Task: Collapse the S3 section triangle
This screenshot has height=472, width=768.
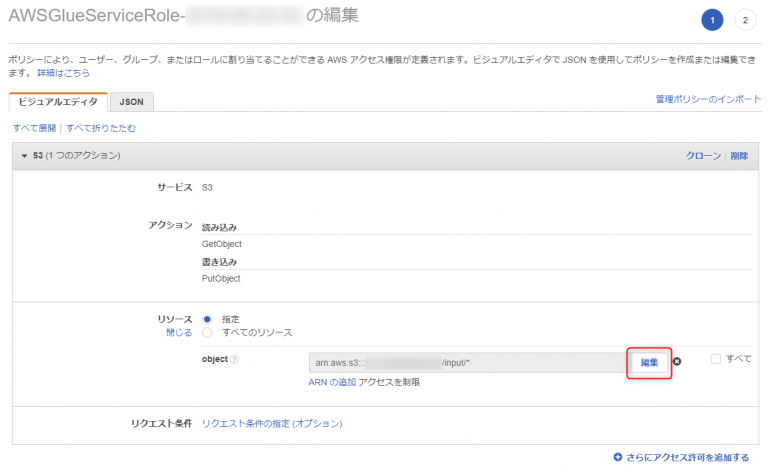Action: pyautogui.click(x=24, y=156)
